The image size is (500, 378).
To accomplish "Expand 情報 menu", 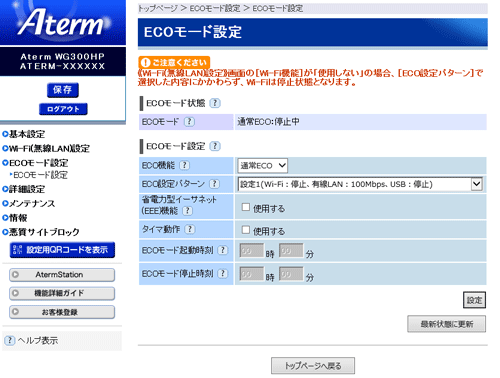I will click(15, 218).
